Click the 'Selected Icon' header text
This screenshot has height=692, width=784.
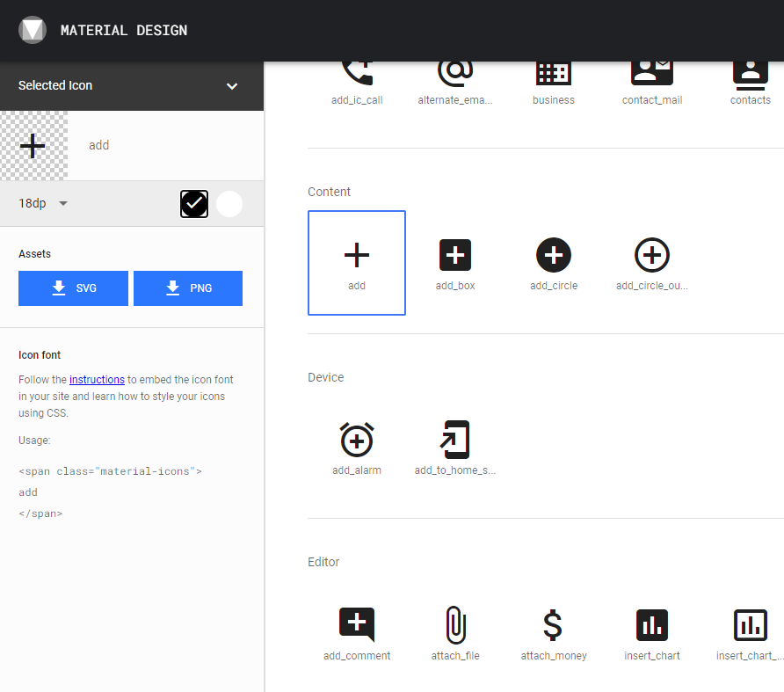pyautogui.click(x=55, y=85)
